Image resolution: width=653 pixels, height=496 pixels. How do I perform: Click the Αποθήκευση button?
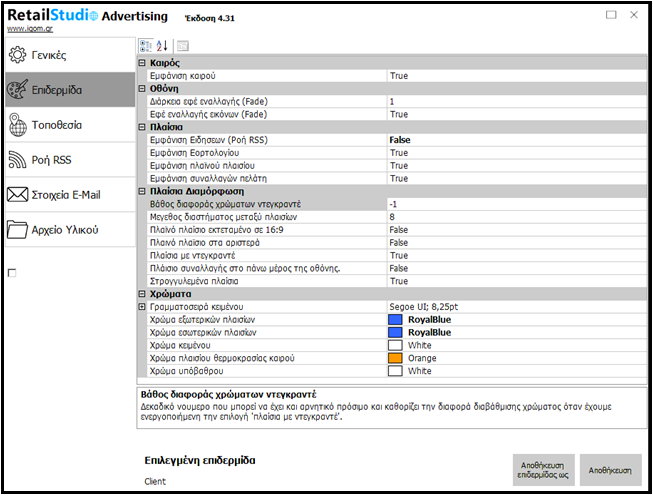[610, 468]
